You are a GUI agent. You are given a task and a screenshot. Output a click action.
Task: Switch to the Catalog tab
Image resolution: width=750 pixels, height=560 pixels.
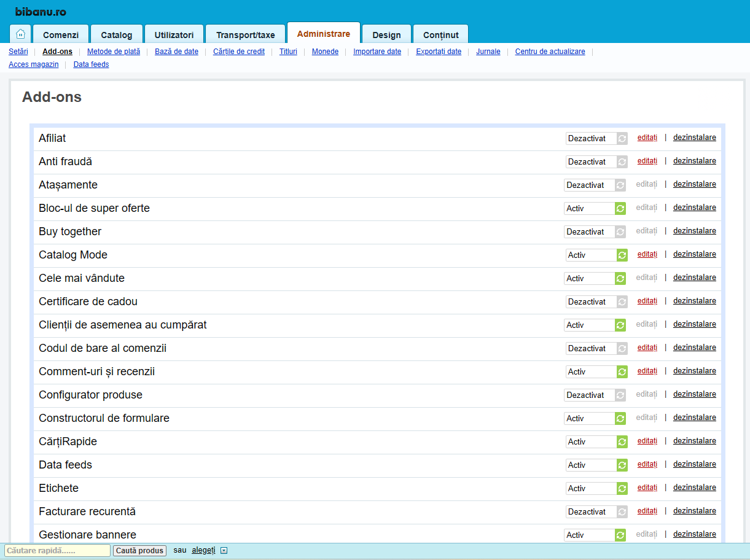pyautogui.click(x=117, y=34)
